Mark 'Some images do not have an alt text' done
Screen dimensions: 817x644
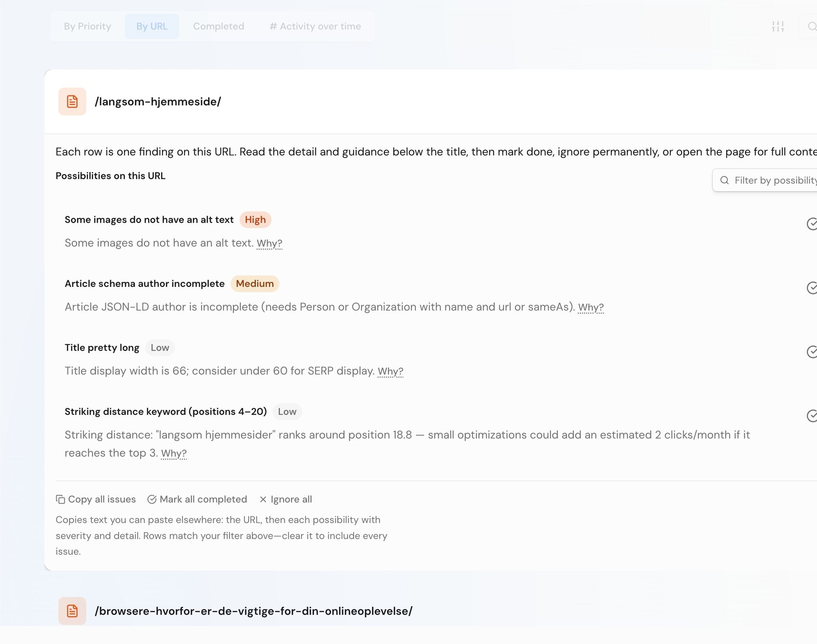pyautogui.click(x=812, y=224)
